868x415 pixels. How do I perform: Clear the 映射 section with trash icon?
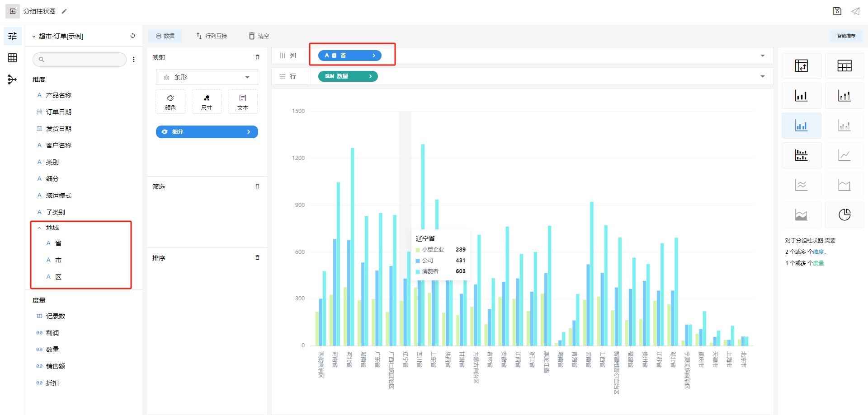coord(257,57)
